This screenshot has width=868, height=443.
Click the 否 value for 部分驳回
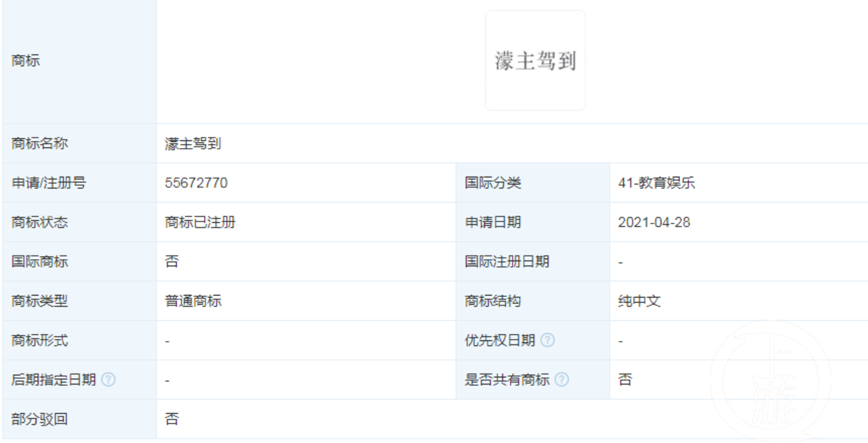tap(172, 419)
